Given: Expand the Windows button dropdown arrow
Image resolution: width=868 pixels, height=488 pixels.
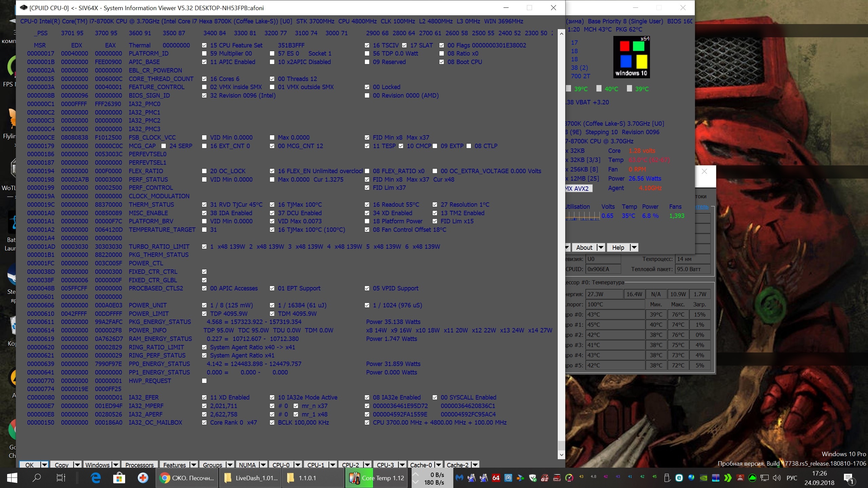Looking at the screenshot, I should coord(116,465).
